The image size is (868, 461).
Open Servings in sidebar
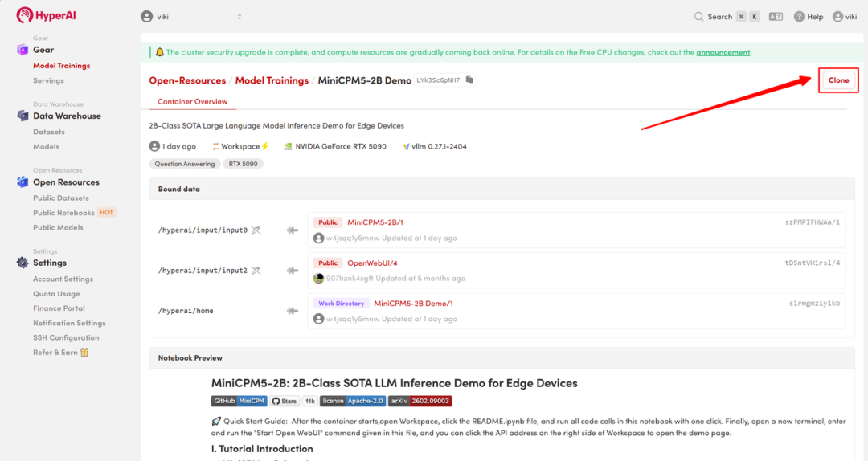pyautogui.click(x=48, y=80)
